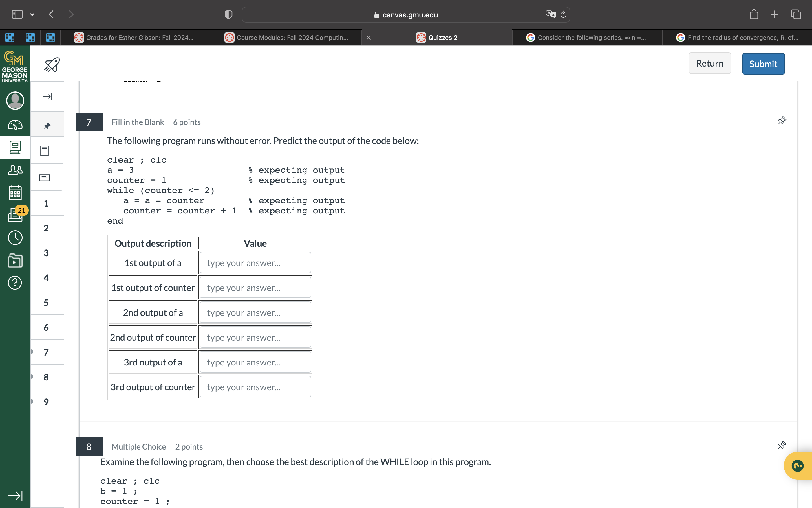Pin question 8

[782, 445]
